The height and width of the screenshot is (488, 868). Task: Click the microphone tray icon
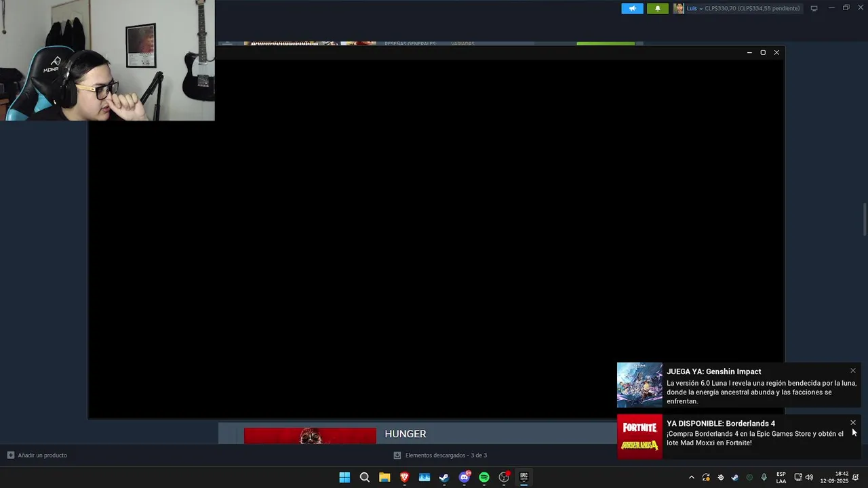click(764, 477)
